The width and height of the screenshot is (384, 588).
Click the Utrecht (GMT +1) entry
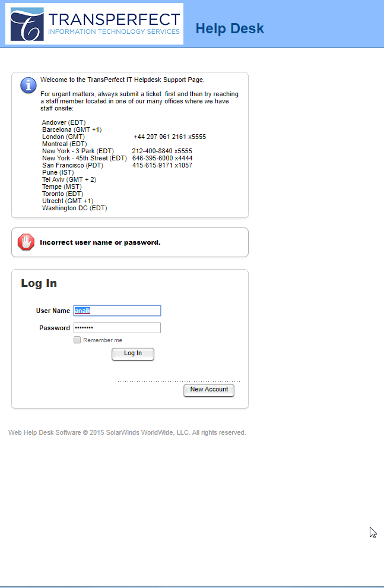68,201
